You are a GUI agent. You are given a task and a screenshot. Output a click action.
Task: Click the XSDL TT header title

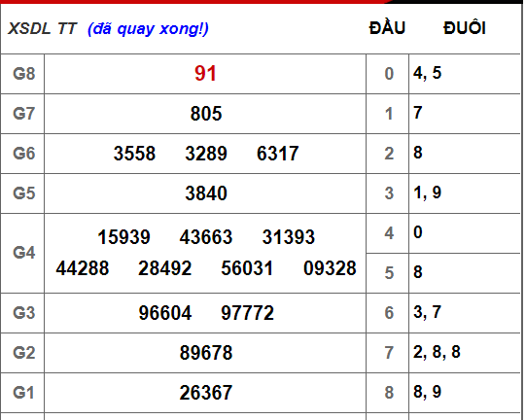(43, 28)
